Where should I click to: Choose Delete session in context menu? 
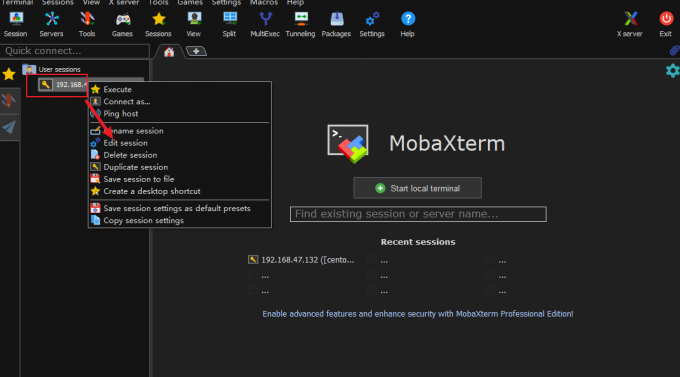pos(180,155)
